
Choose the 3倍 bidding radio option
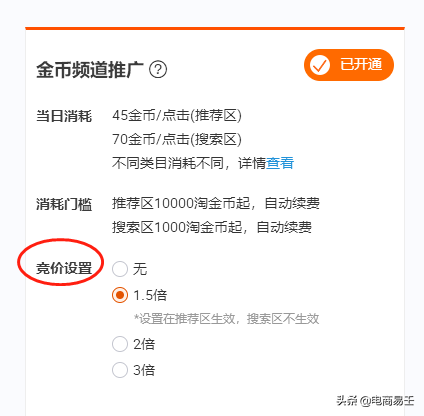(120, 370)
